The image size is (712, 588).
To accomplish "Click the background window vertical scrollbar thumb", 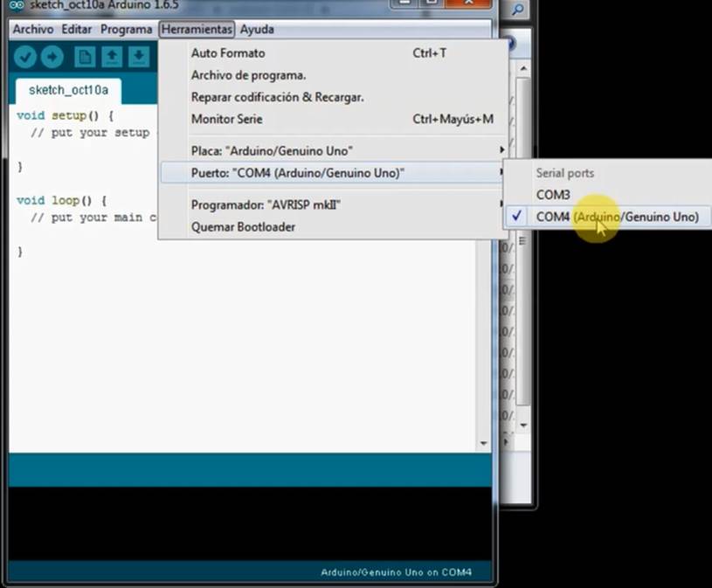I will click(x=523, y=240).
